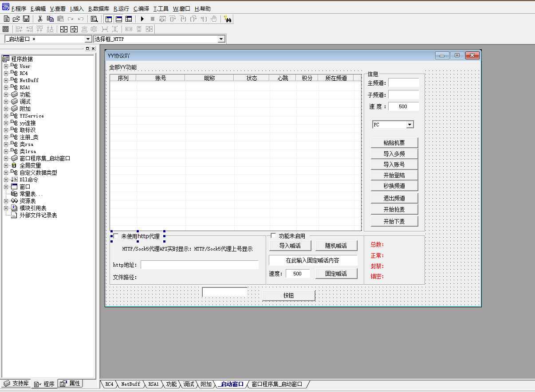Click the 在此输入固定喊话内容 text box
The height and width of the screenshot is (392, 535).
(x=313, y=260)
